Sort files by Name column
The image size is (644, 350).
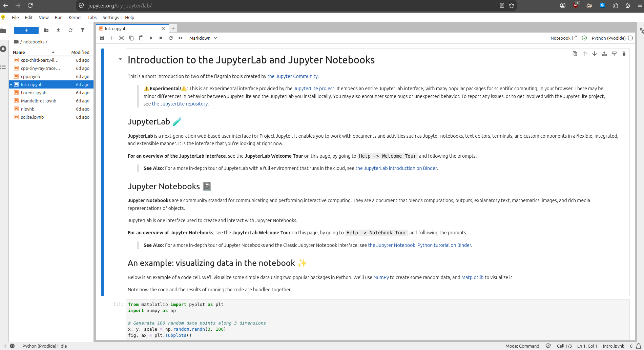pyautogui.click(x=34, y=52)
